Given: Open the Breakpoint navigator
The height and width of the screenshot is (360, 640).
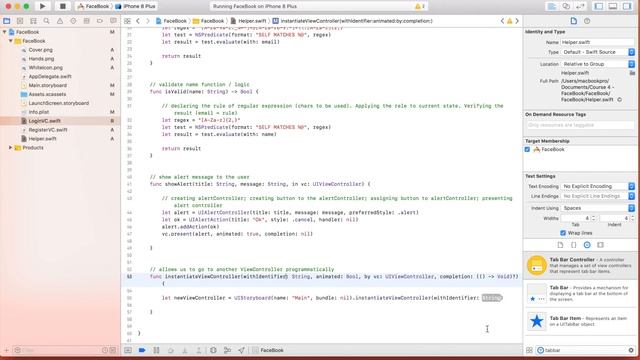Looking at the screenshot, I should coord(100,21).
